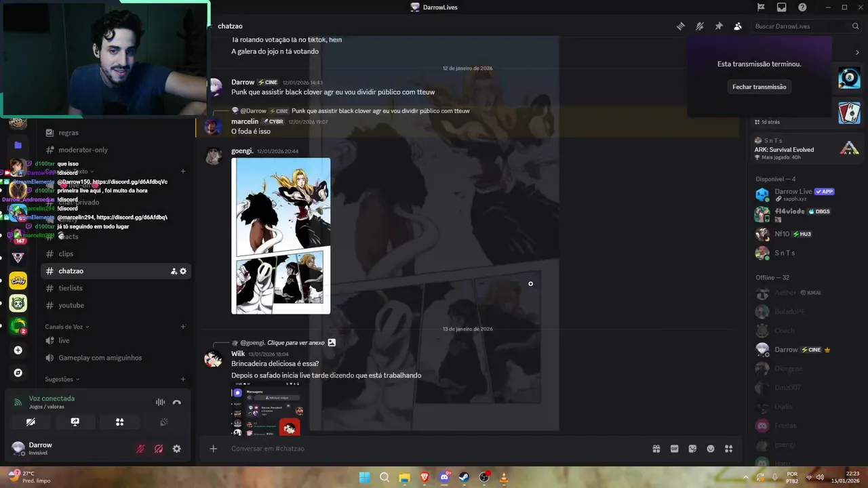Open the green panda server icon
This screenshot has width=868, height=488.
click(18, 304)
